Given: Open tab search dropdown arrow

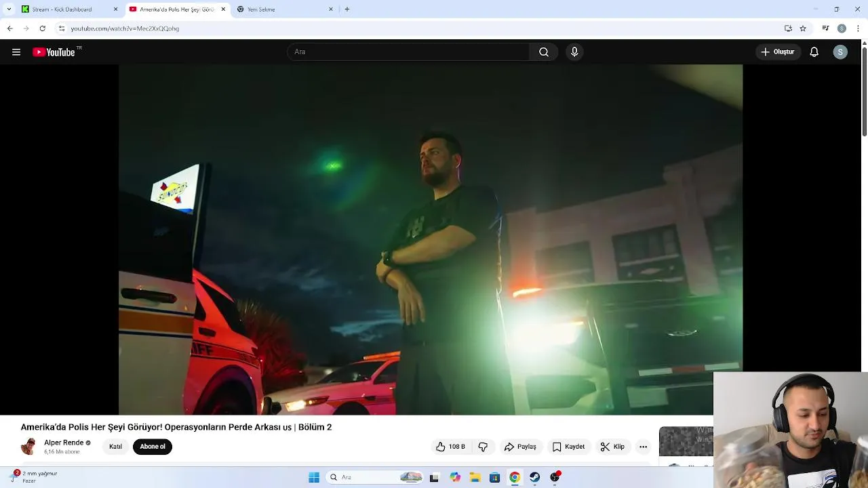Looking at the screenshot, I should [9, 9].
